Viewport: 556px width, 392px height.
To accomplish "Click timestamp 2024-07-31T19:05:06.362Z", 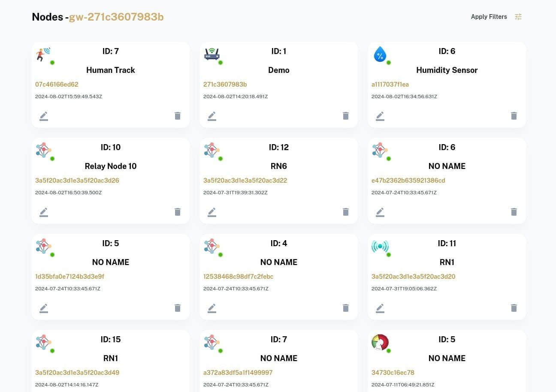I will click(404, 289).
